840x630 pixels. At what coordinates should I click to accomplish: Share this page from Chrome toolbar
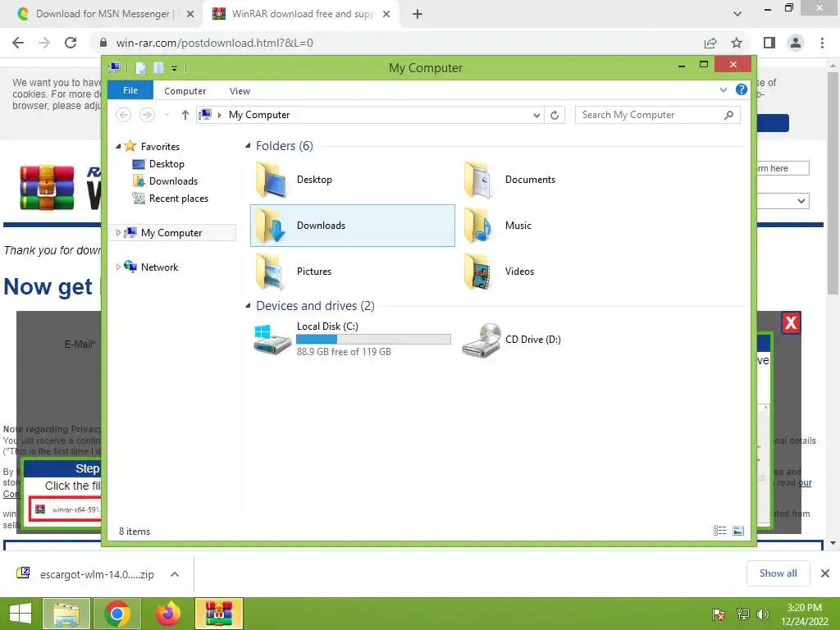click(710, 43)
